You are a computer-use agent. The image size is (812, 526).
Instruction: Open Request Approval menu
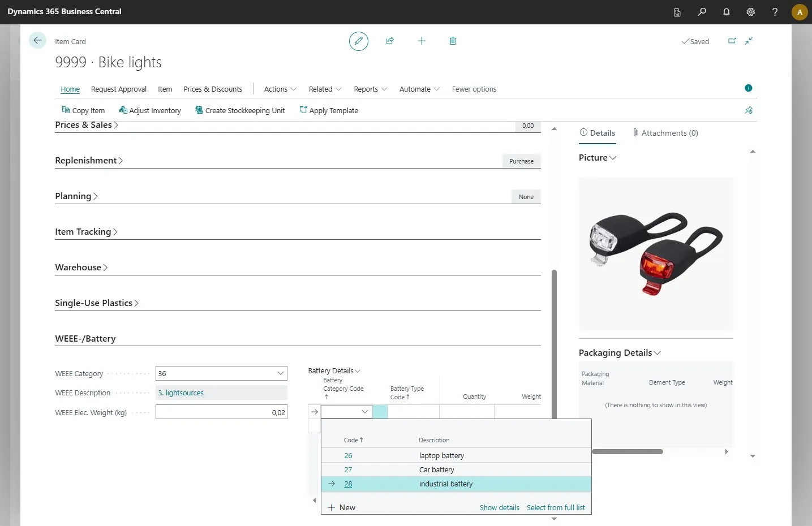(119, 89)
